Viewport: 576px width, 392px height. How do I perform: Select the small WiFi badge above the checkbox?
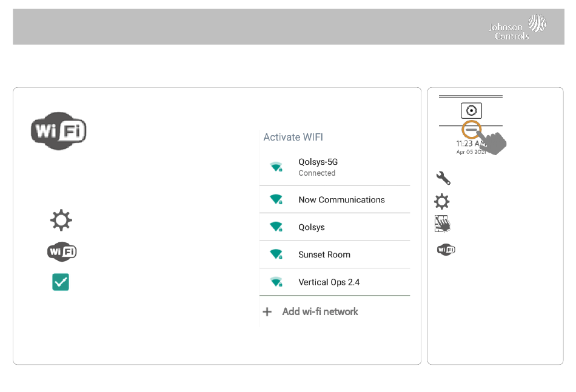62,251
